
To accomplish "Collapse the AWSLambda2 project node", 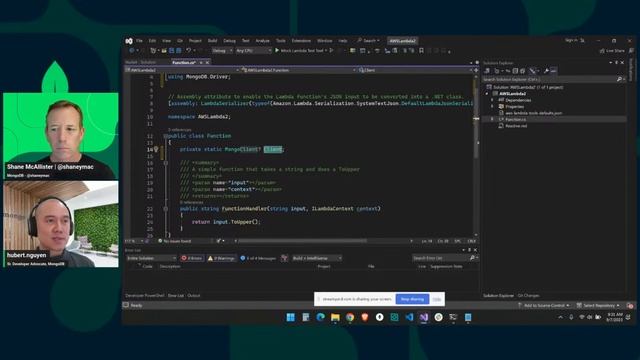I will [487, 93].
